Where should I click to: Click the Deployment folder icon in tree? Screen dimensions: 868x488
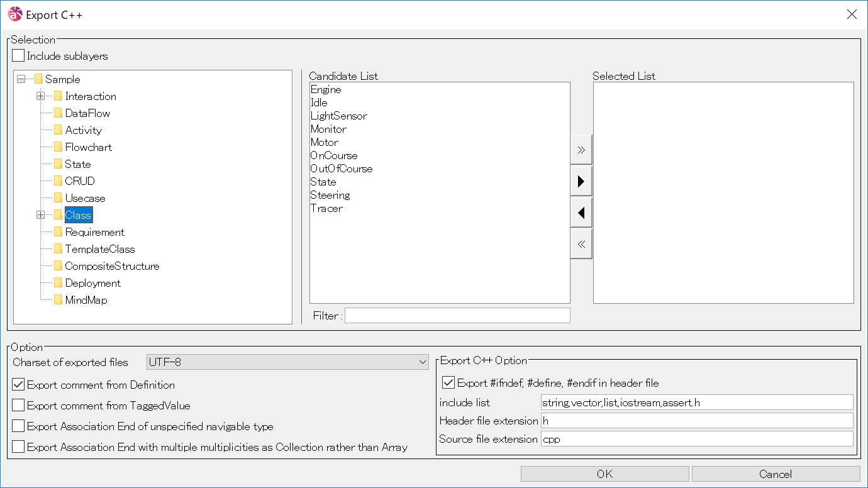[x=58, y=283]
